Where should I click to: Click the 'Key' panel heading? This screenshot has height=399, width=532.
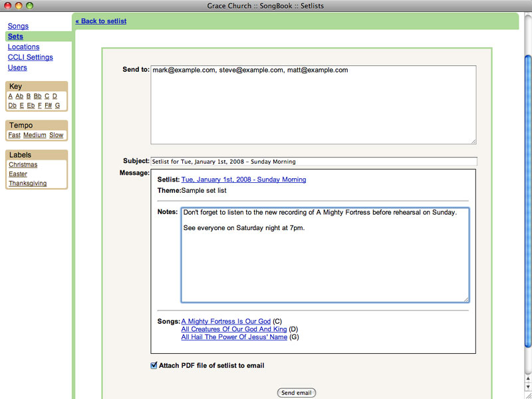pyautogui.click(x=15, y=86)
